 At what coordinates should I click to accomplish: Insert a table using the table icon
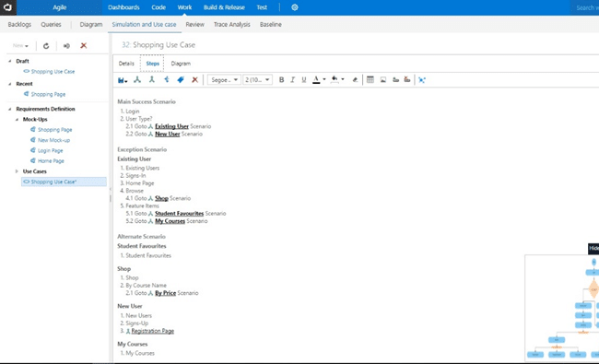[x=370, y=80]
